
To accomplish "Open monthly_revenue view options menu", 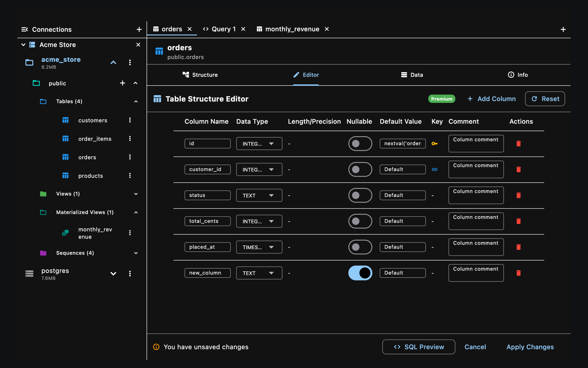I will click(x=130, y=233).
